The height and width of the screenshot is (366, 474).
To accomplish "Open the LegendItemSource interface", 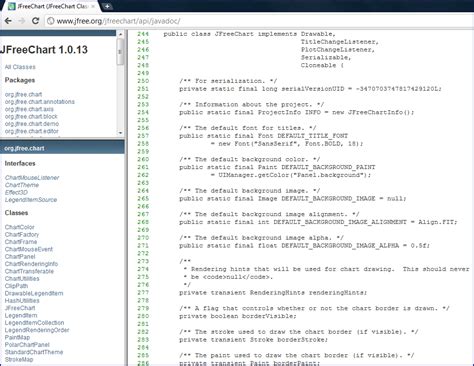I will click(x=31, y=200).
